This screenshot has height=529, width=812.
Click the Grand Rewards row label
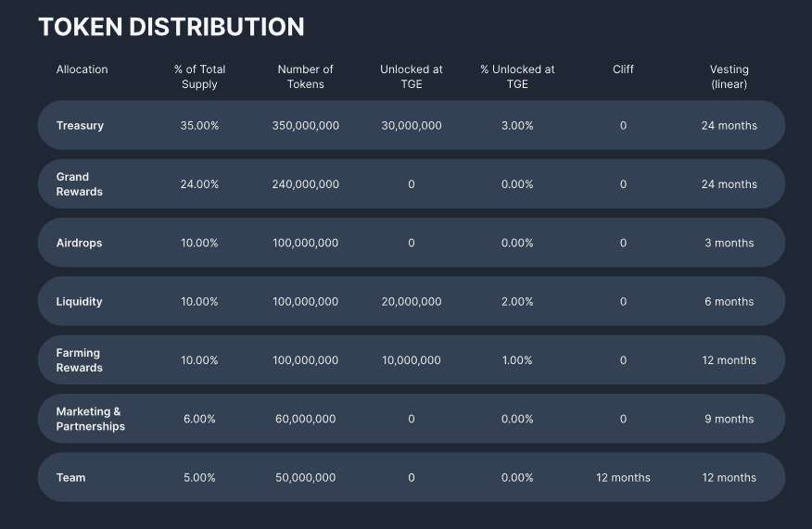coord(79,184)
